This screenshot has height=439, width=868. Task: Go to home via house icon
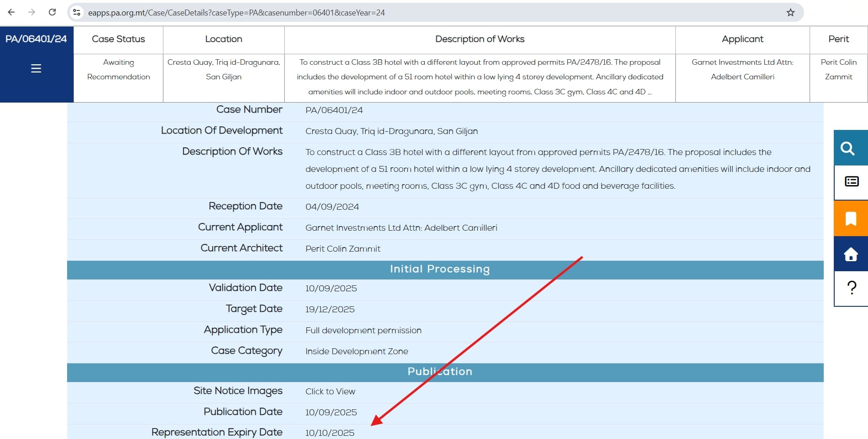coord(851,254)
